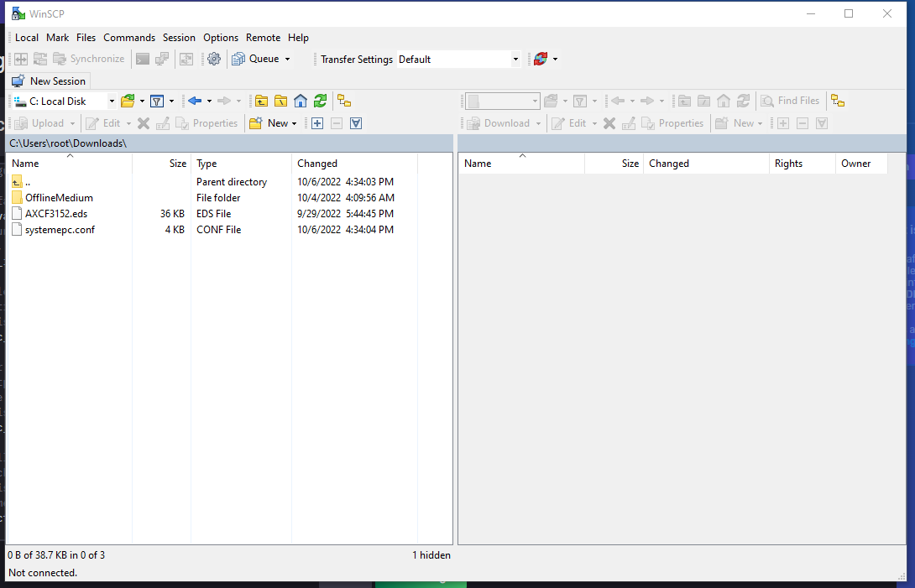
Task: Click the remote home directory icon
Action: tap(724, 101)
